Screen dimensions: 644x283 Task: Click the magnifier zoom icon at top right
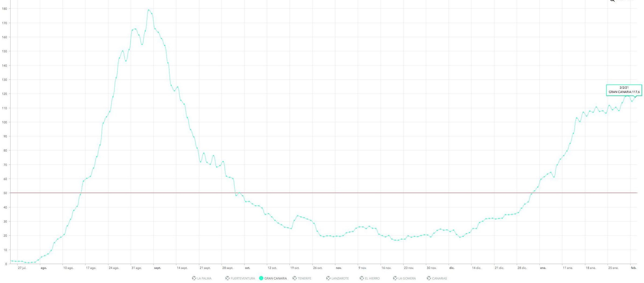click(x=612, y=1)
